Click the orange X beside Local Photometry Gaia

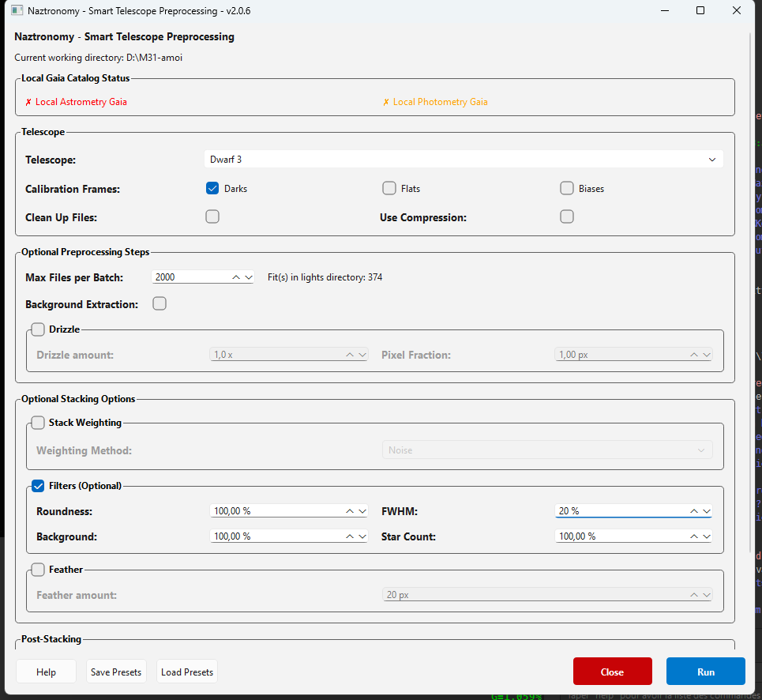386,102
